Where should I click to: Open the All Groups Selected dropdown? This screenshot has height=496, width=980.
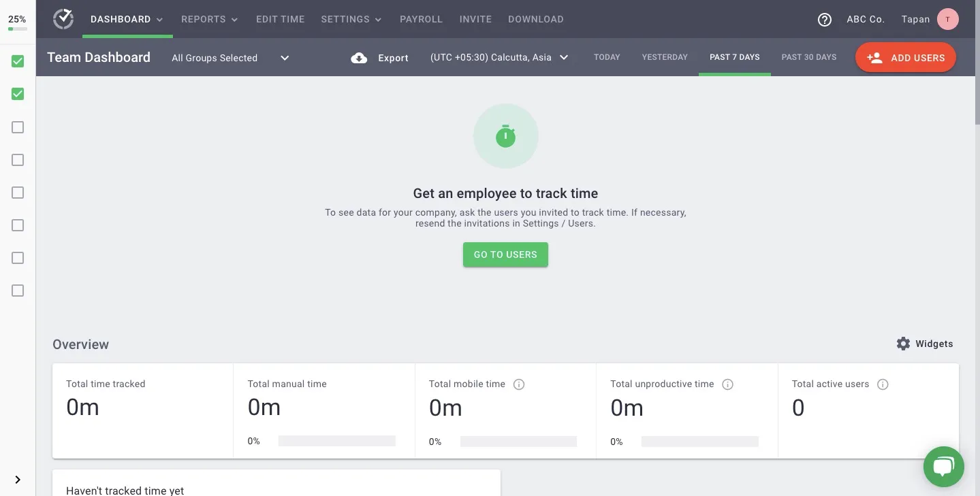click(231, 58)
